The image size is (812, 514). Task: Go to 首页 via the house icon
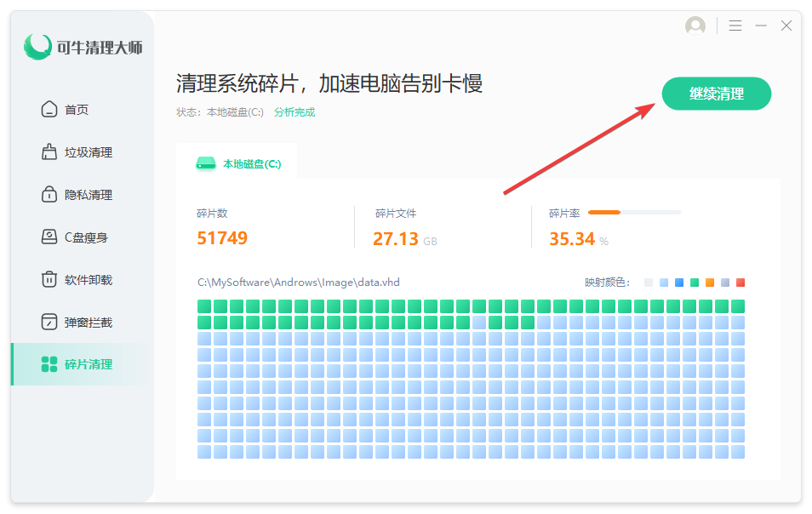tap(49, 110)
